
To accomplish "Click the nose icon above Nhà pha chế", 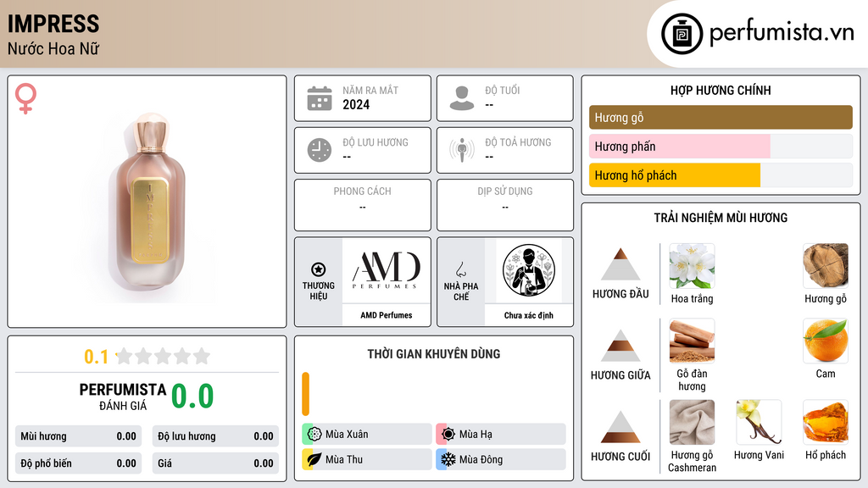I will 460,269.
